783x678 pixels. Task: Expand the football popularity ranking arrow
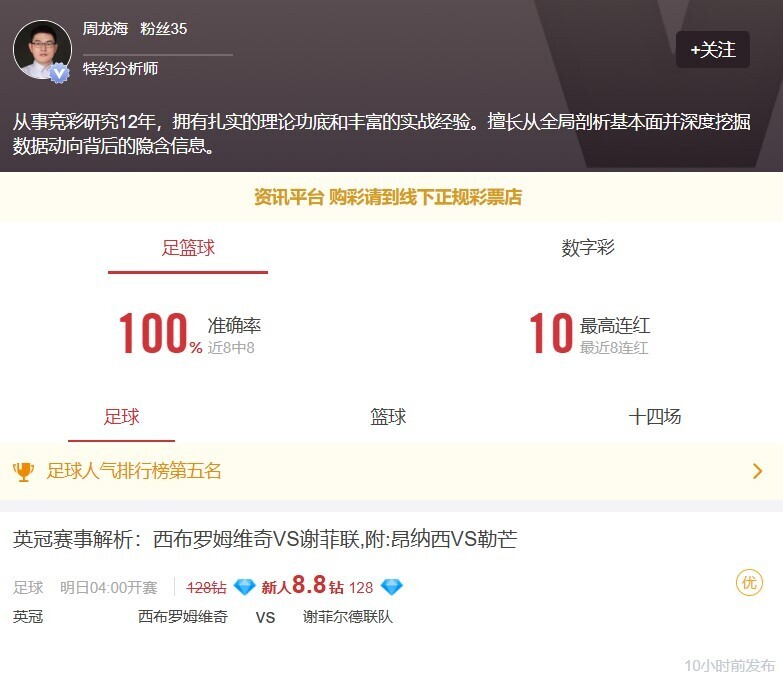(x=758, y=471)
